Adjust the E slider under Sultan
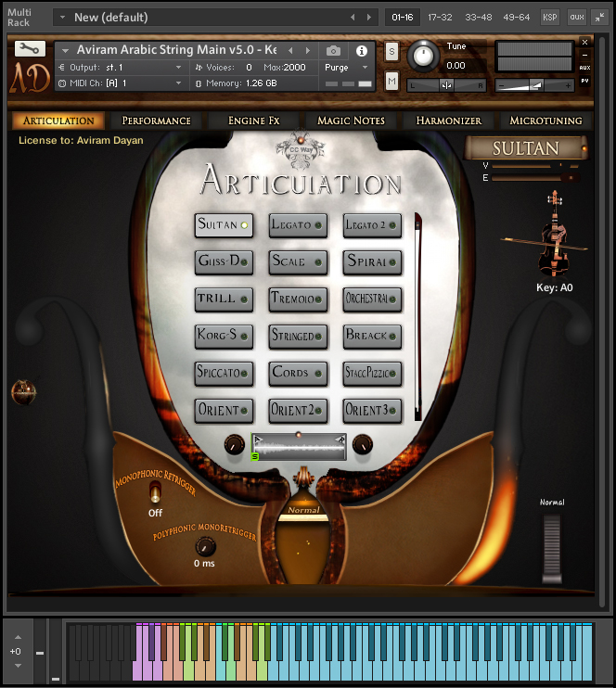Viewport: 616px width, 688px height. 534,178
